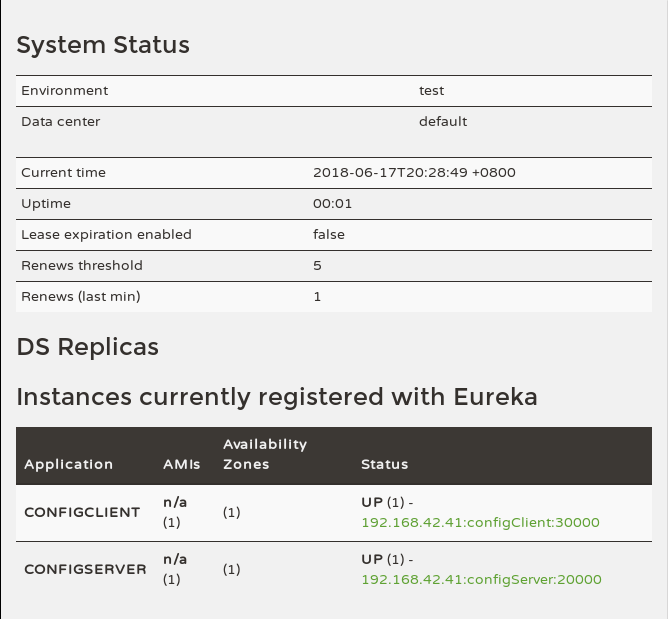668x619 pixels.
Task: Select the Application column header
Action: 69,464
